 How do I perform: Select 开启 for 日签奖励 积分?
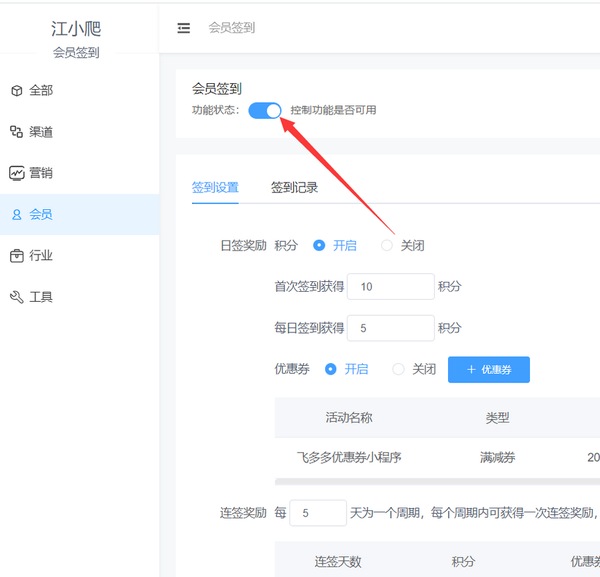pyautogui.click(x=319, y=245)
